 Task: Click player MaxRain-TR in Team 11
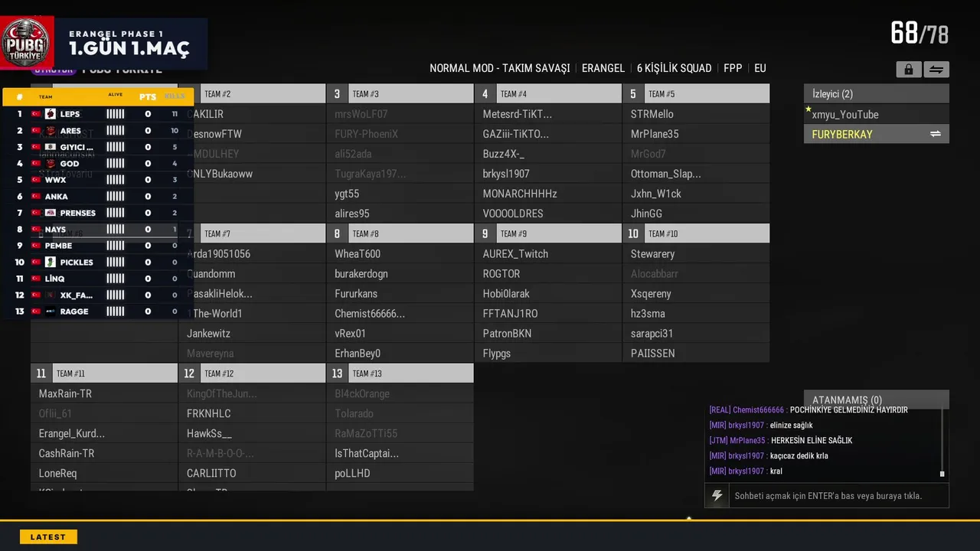104,393
